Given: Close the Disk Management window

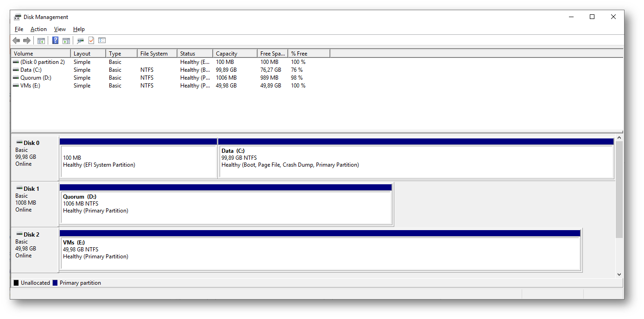Looking at the screenshot, I should [613, 17].
